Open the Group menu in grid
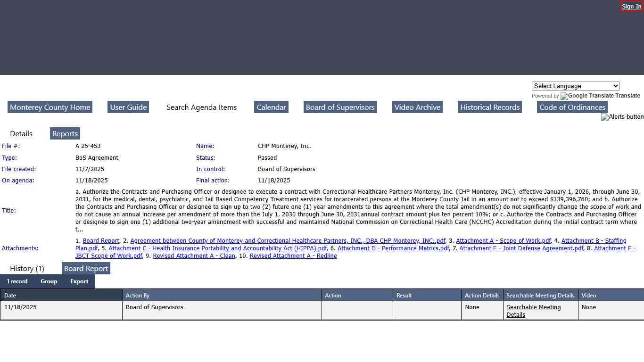Viewport: 644px width, 362px height. click(x=49, y=281)
